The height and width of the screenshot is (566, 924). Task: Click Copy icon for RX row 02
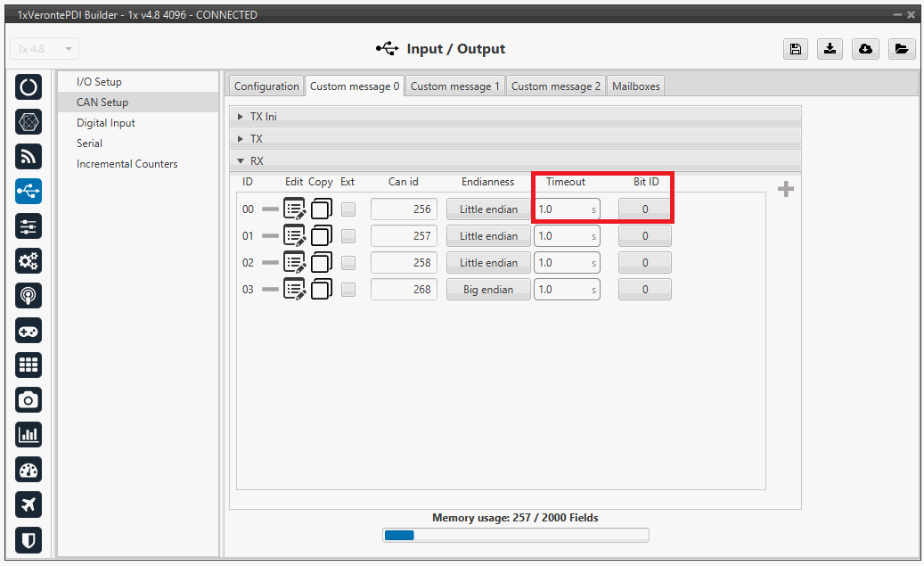(321, 263)
